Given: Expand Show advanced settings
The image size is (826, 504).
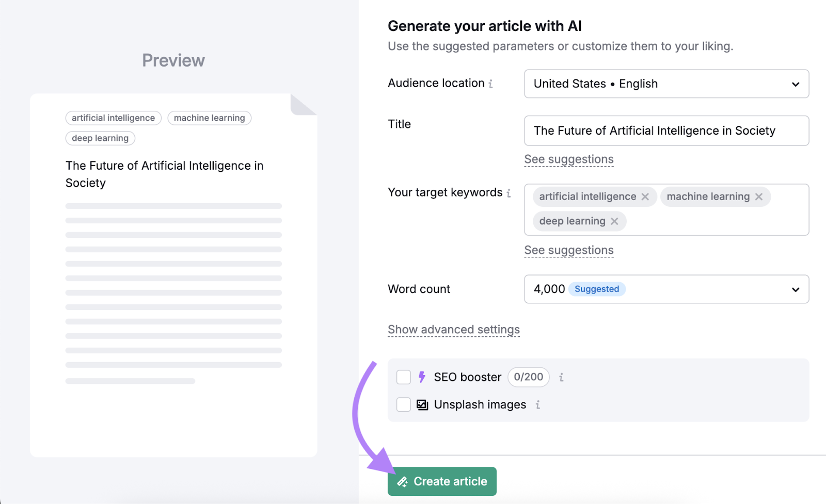Looking at the screenshot, I should click(x=453, y=329).
